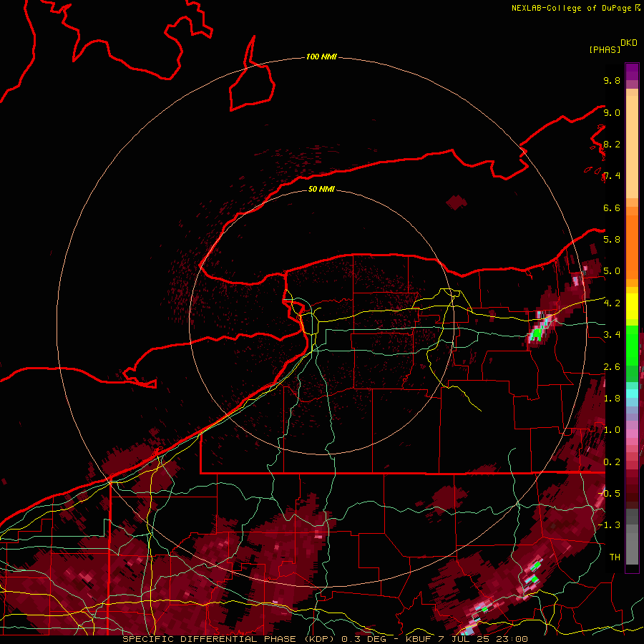Click the 8.2 value on color scale

pos(612,144)
